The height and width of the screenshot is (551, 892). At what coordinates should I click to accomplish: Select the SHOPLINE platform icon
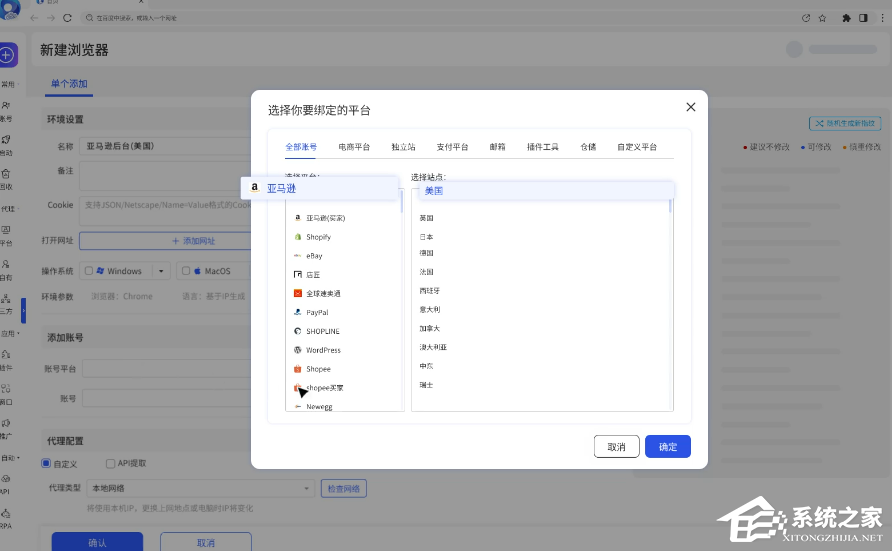(x=298, y=331)
